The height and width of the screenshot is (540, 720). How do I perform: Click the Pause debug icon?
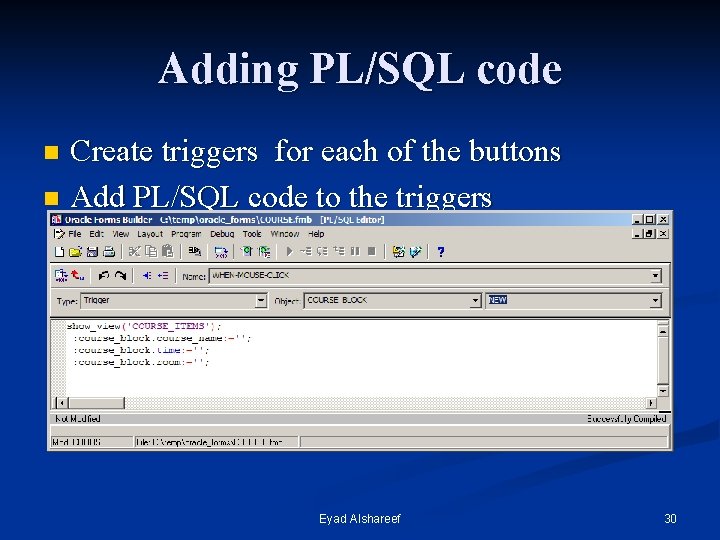pyautogui.click(x=355, y=252)
